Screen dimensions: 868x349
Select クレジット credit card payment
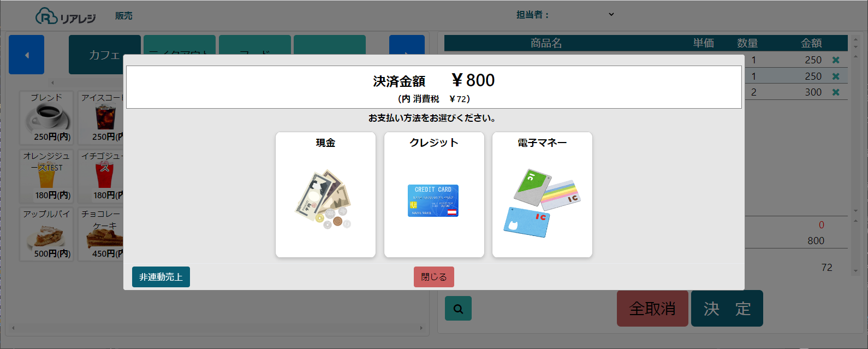click(434, 194)
